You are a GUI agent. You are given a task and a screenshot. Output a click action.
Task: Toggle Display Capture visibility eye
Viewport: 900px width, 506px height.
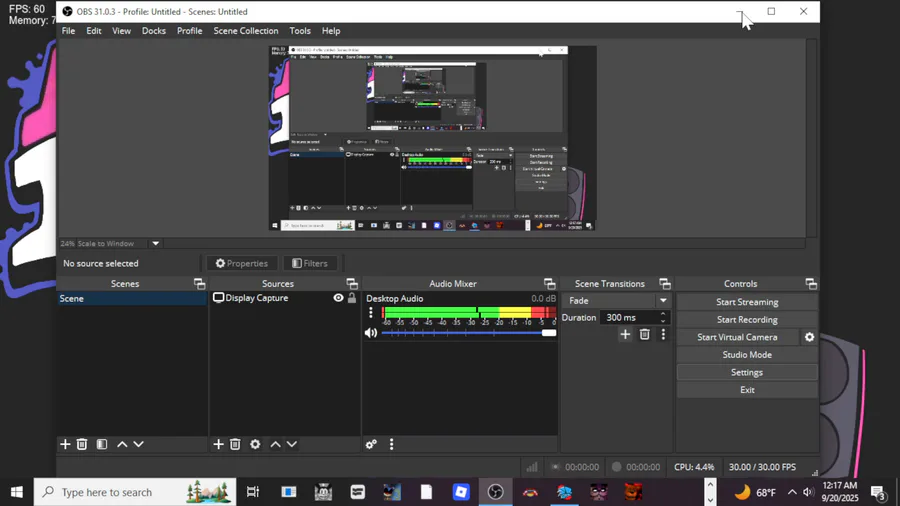coord(339,298)
